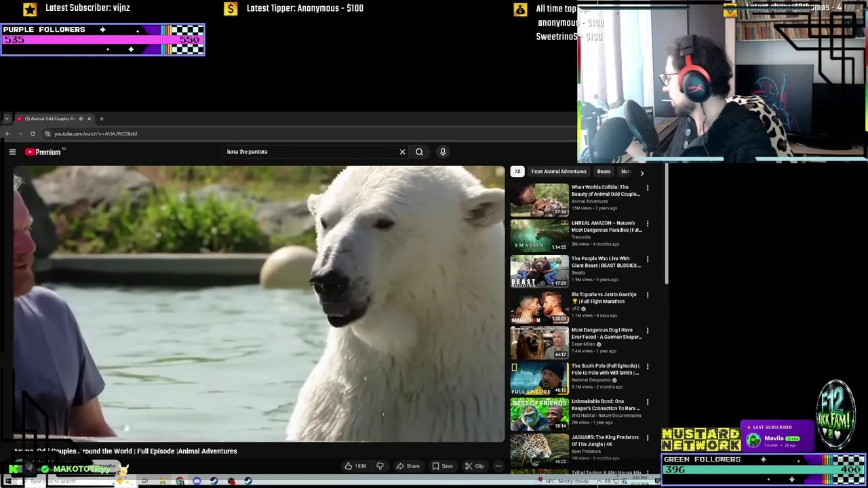Select the All filter chip

pos(517,171)
